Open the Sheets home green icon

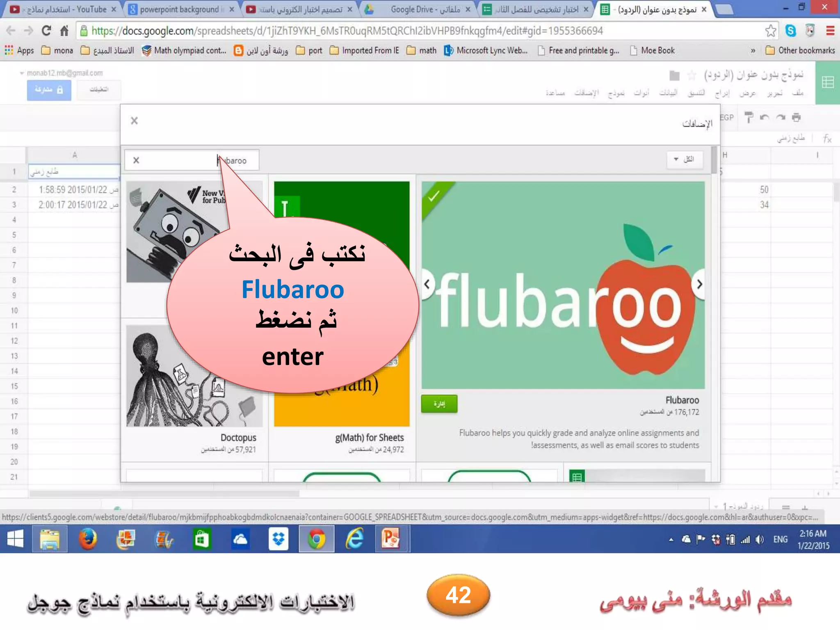[x=828, y=83]
